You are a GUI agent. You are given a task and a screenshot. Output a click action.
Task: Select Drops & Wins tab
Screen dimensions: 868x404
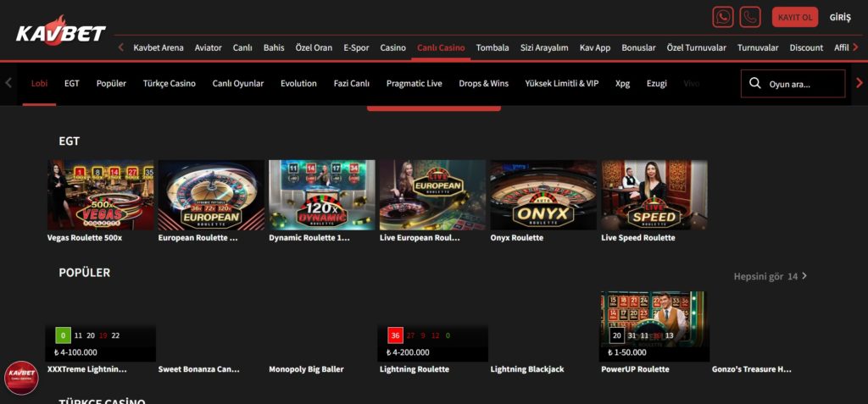(483, 84)
